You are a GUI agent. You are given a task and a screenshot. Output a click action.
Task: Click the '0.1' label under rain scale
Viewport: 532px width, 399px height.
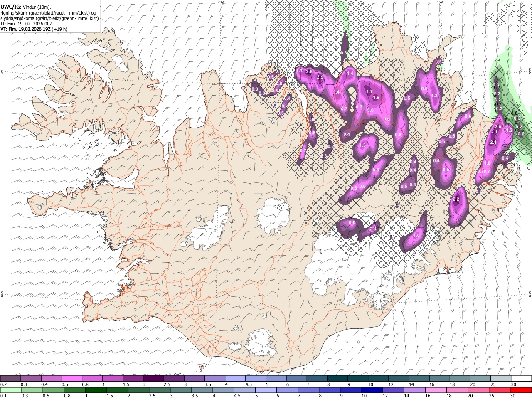coord(4,396)
